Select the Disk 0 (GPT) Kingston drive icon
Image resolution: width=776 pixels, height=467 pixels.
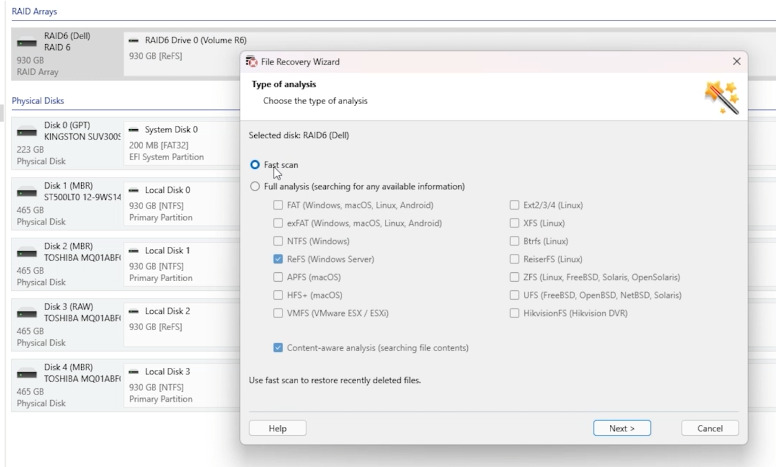click(27, 132)
